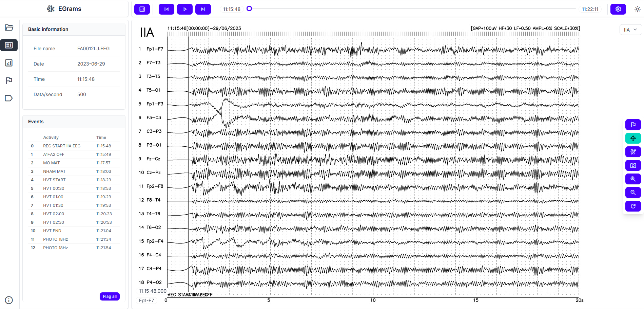Select the chart report sidebar icon
644x309 pixels.
click(x=9, y=63)
